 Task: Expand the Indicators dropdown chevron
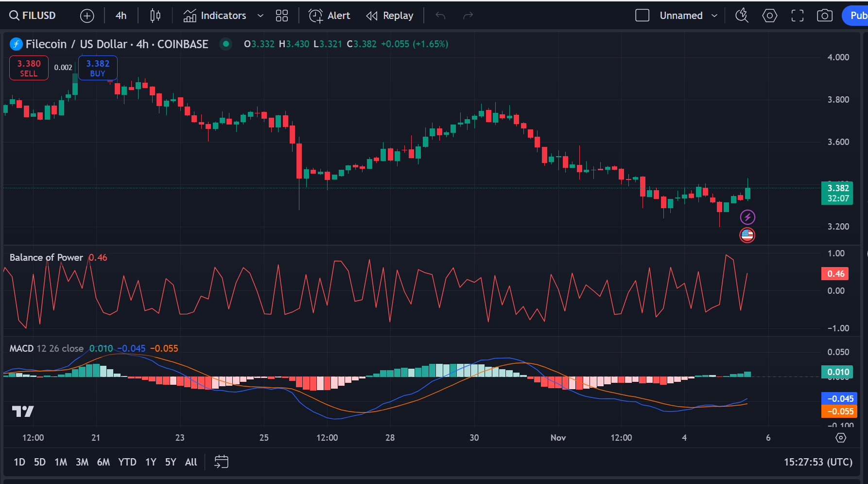[x=260, y=16]
